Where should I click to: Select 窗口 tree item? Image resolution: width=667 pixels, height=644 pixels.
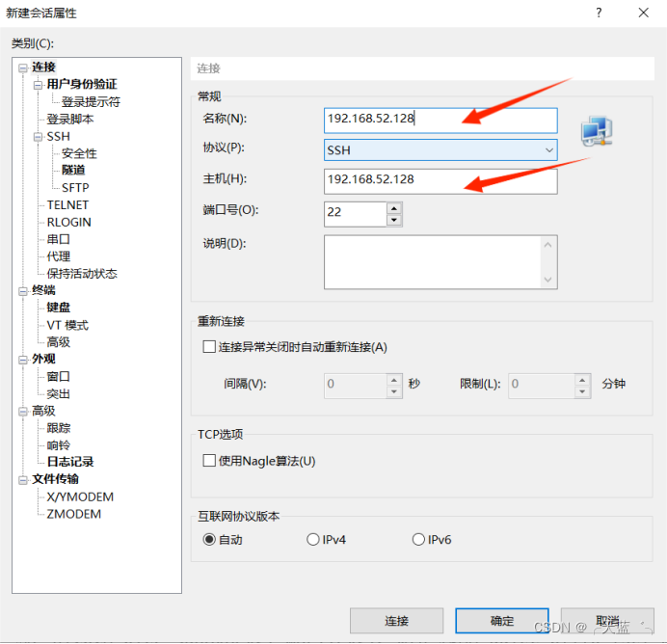58,376
